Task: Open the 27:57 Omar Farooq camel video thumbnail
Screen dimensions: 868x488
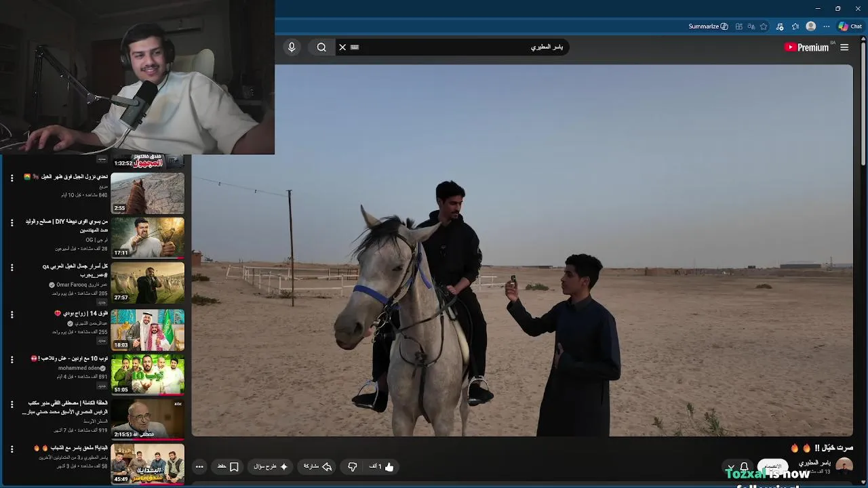Action: [x=147, y=283]
